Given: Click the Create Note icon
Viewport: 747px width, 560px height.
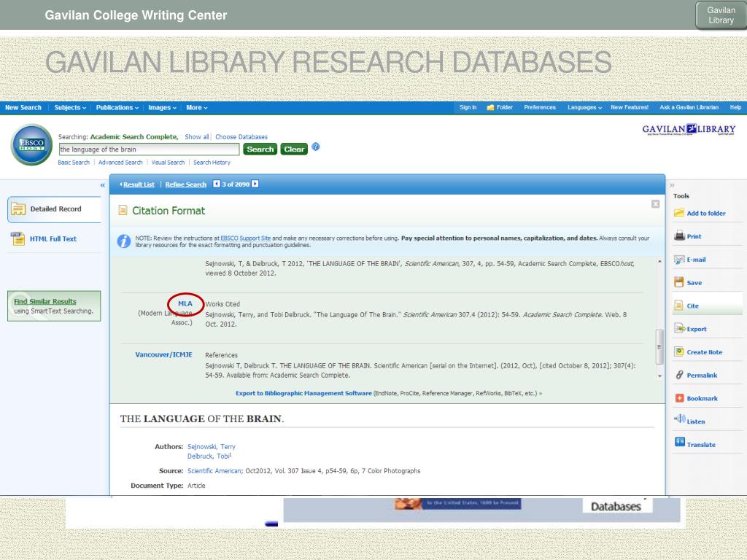Looking at the screenshot, I should 679,352.
